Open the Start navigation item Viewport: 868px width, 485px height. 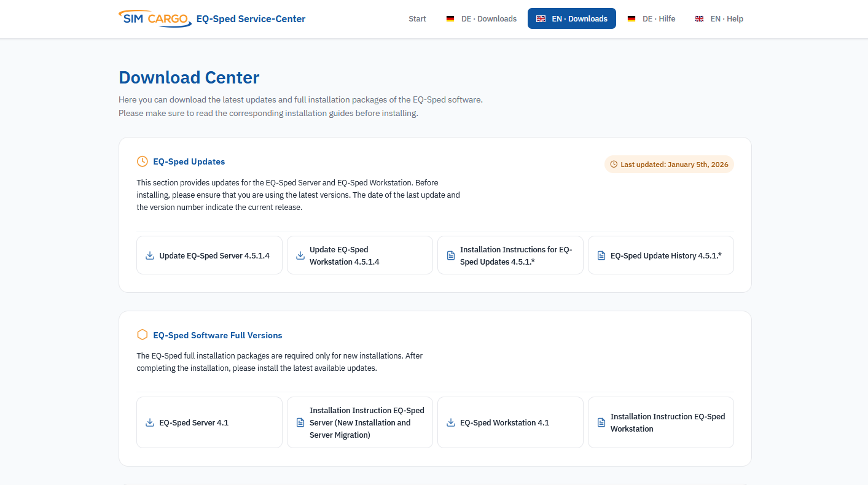point(417,18)
